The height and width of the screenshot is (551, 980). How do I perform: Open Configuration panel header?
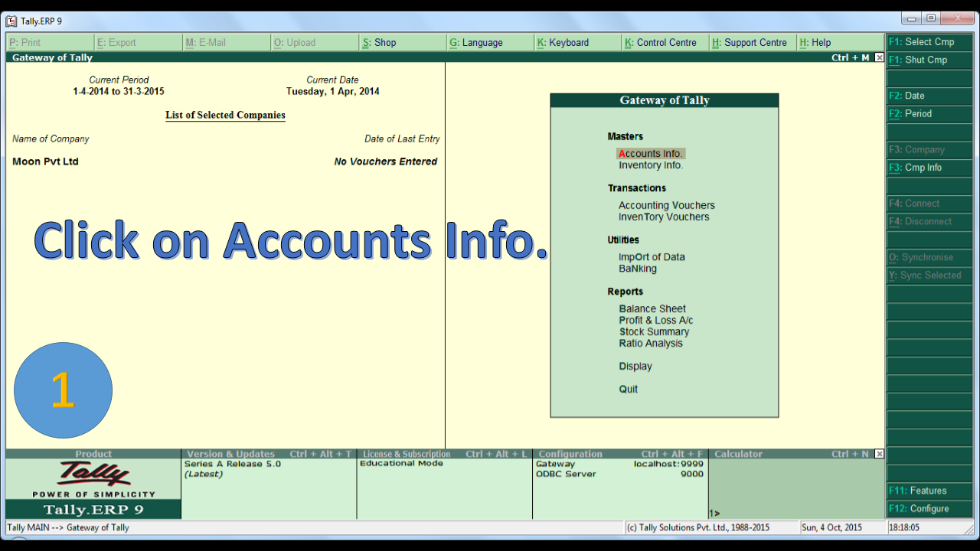(620, 454)
